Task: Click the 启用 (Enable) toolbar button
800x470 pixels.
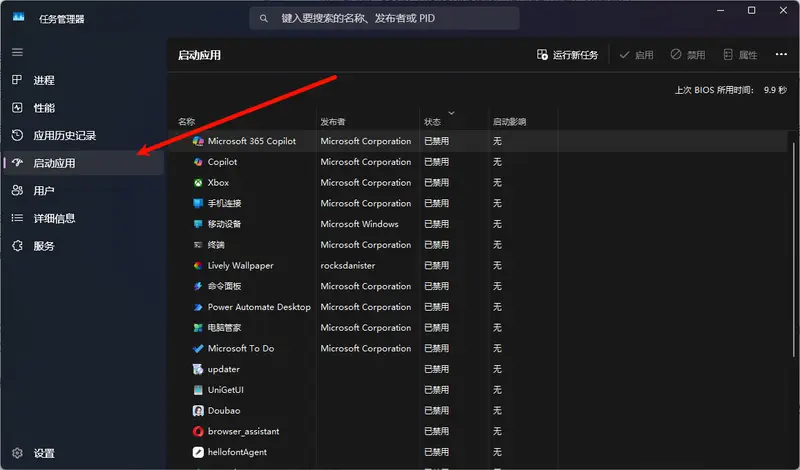Action: [x=636, y=55]
